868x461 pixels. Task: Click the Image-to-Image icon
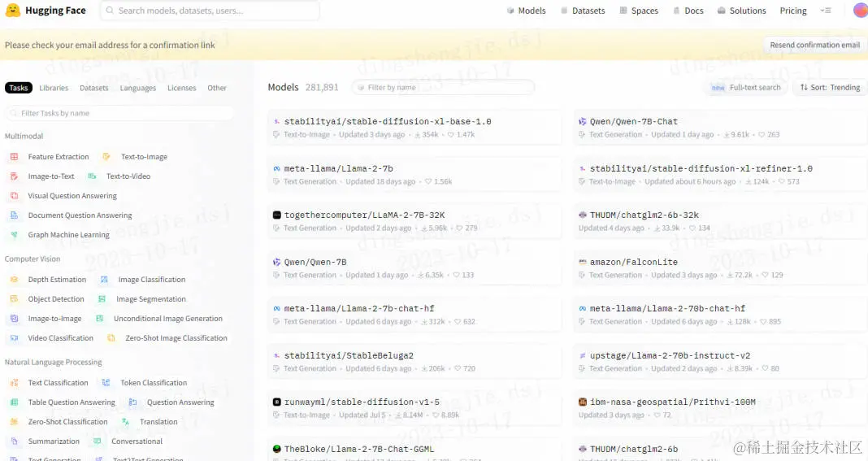click(x=15, y=319)
